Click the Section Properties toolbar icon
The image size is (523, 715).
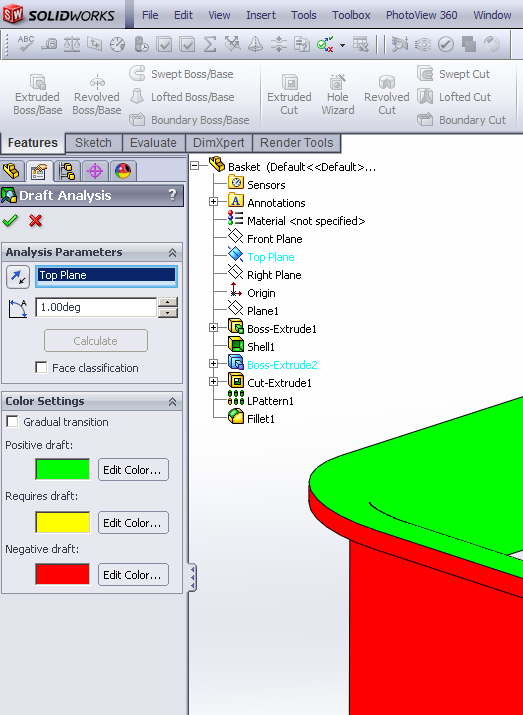point(94,44)
